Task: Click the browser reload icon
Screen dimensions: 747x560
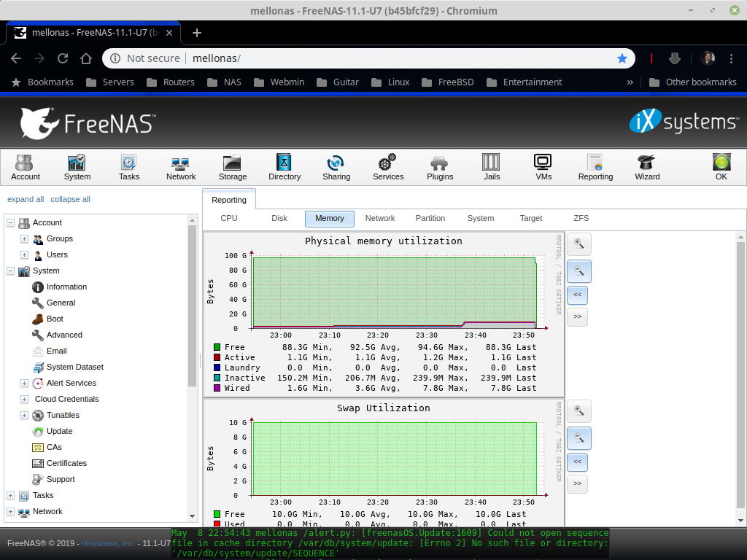Action: 63,58
